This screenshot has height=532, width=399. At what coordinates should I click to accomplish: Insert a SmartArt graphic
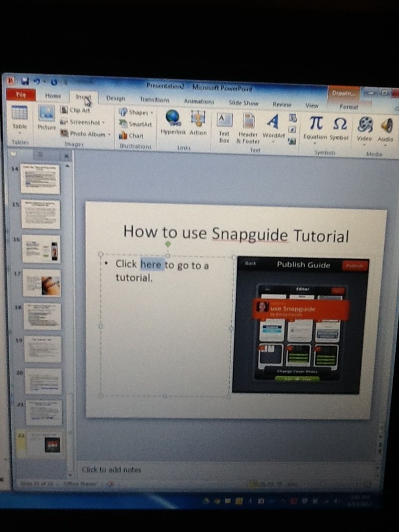pyautogui.click(x=136, y=124)
